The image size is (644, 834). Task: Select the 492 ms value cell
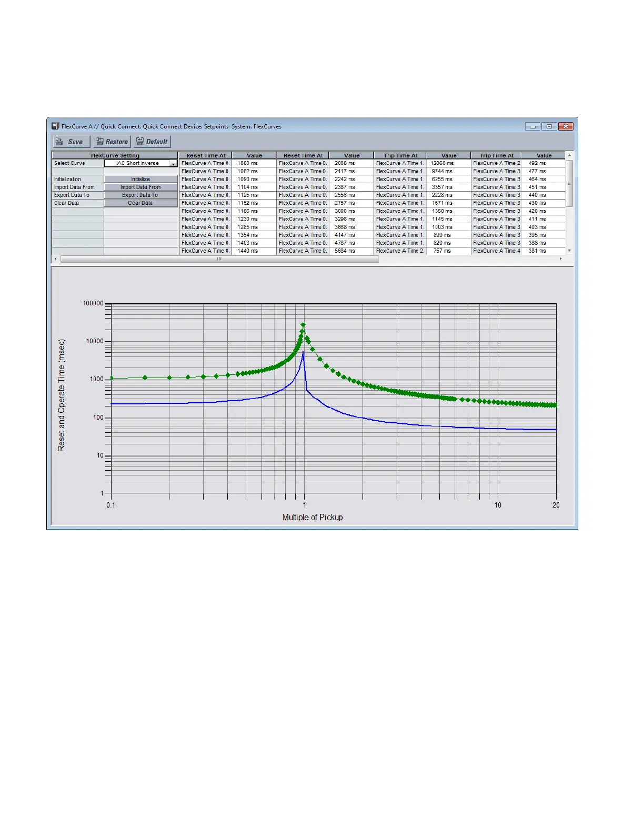click(x=544, y=163)
